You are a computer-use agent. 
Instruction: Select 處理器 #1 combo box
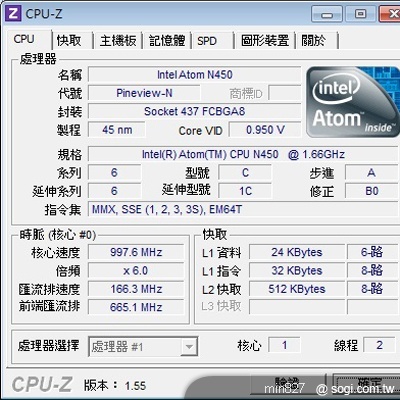pyautogui.click(x=143, y=347)
